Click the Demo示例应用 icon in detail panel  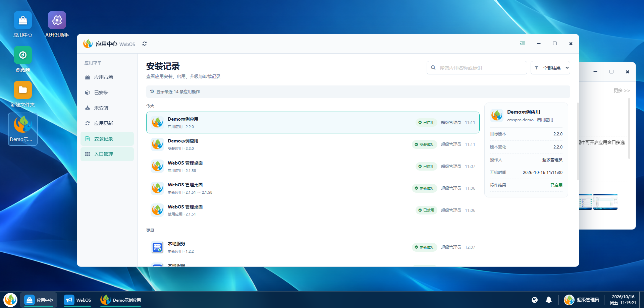click(x=497, y=115)
